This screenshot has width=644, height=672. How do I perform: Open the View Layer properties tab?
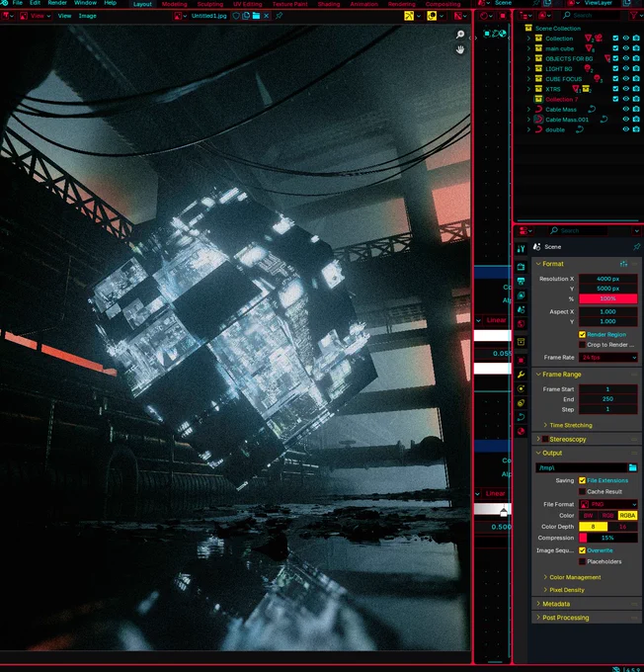521,295
